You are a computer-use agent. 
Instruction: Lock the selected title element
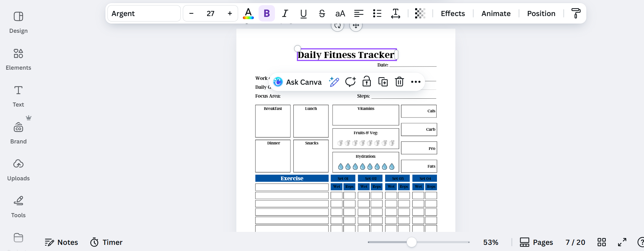point(367,82)
